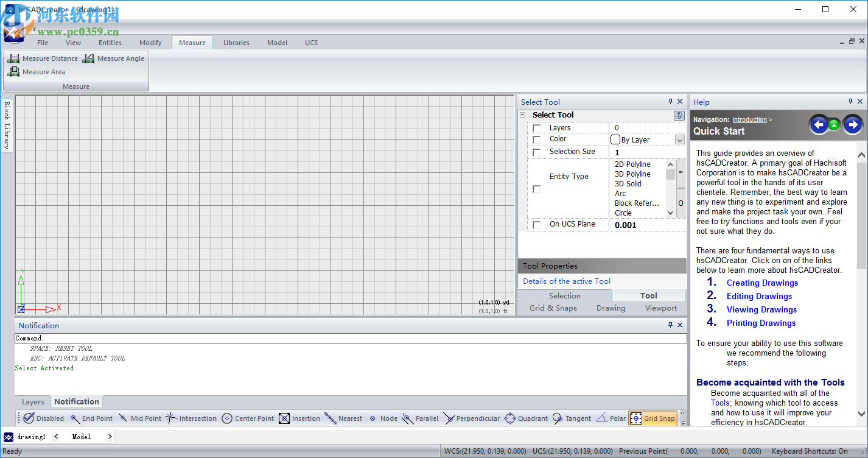This screenshot has width=868, height=458.
Task: Enable Mid Point snap
Action: click(139, 418)
